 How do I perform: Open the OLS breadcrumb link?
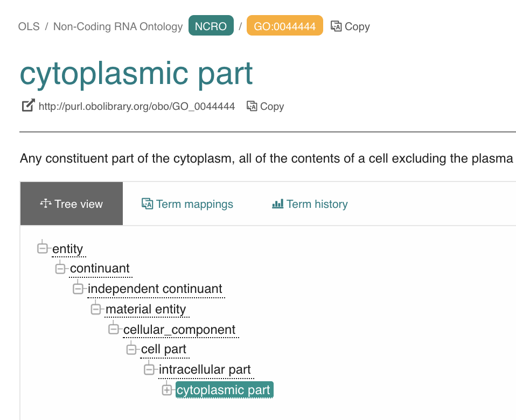(29, 26)
